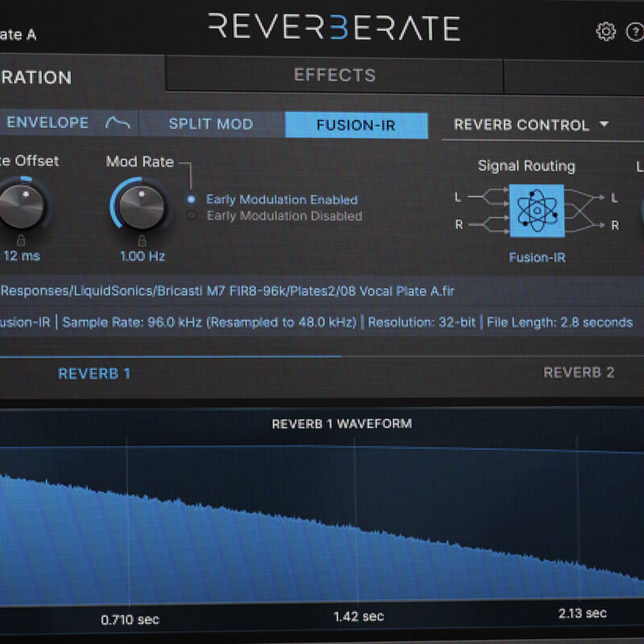Click the Reverb 1 Waveform title
The image size is (644, 644).
tap(341, 424)
